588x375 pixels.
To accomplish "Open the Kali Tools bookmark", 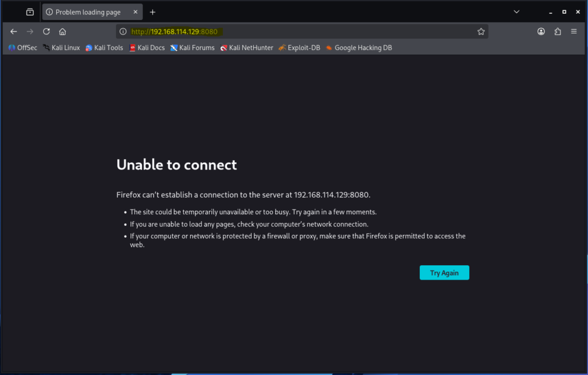I will [x=105, y=48].
